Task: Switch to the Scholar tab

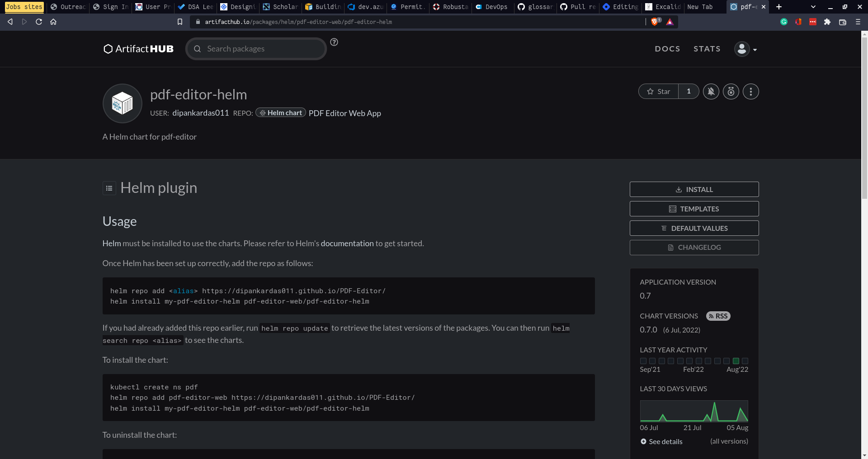Action: click(x=281, y=7)
